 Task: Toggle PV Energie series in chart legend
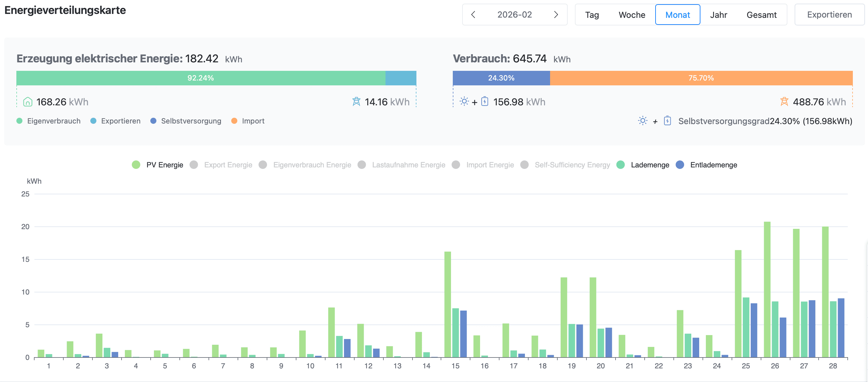(157, 165)
